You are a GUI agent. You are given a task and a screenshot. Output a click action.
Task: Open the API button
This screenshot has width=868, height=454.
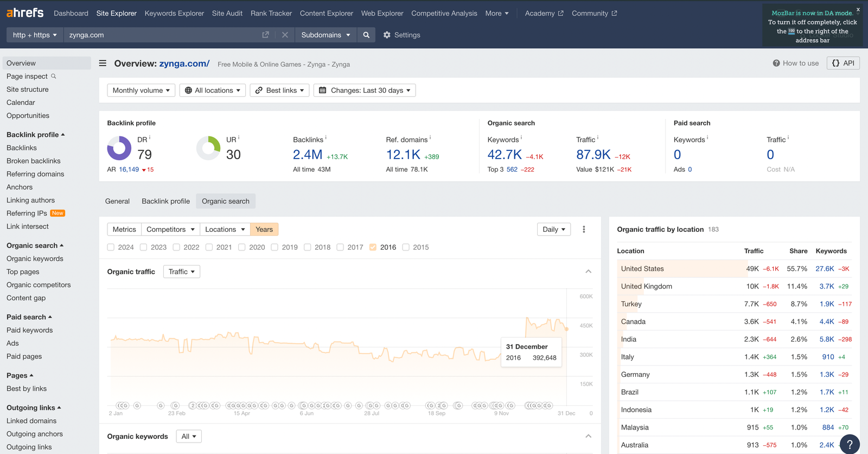click(843, 63)
